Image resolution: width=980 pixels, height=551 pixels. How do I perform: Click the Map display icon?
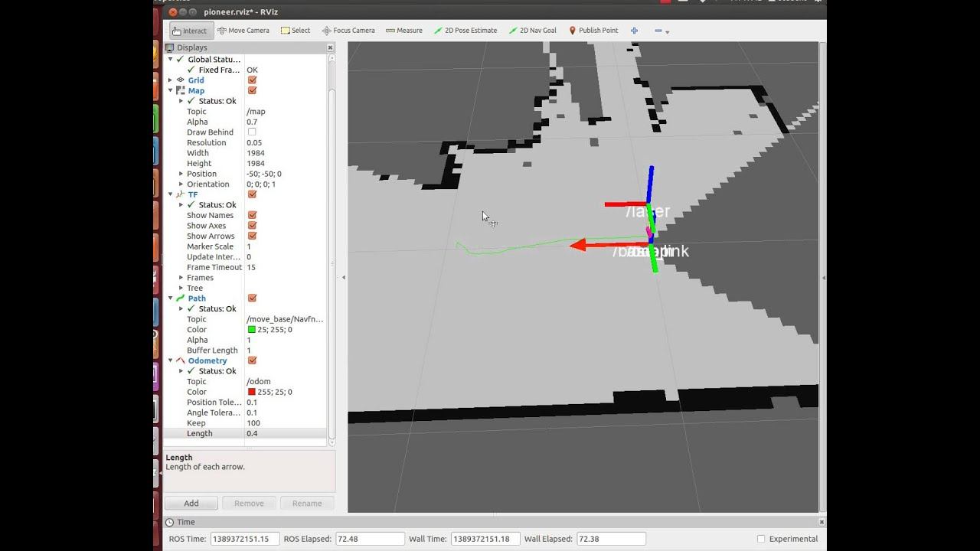tap(181, 90)
